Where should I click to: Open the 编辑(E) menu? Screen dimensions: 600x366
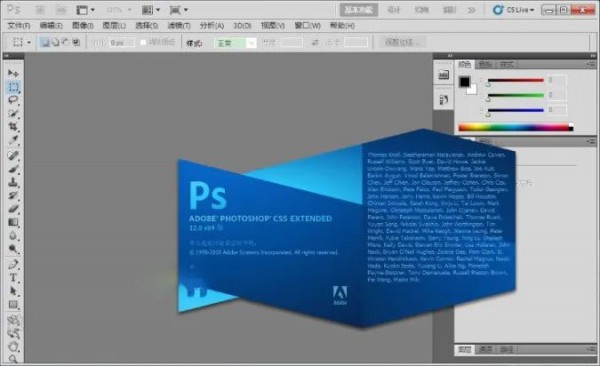pyautogui.click(x=51, y=26)
